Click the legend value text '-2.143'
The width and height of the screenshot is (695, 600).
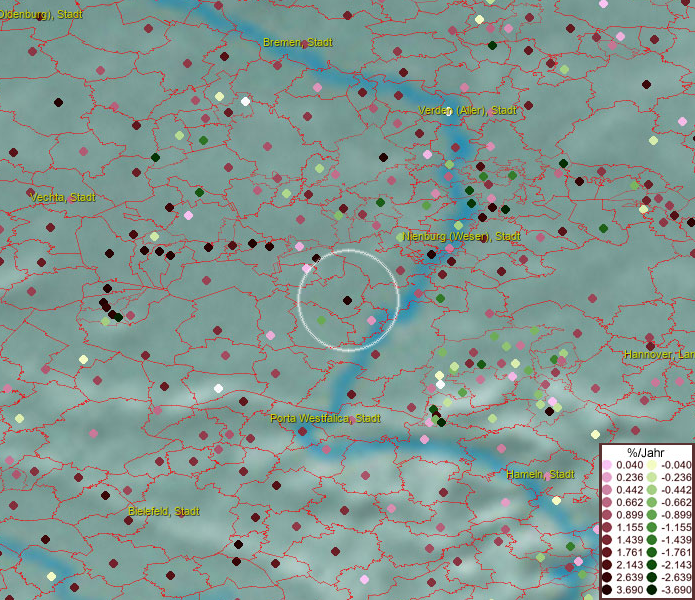coord(676,565)
